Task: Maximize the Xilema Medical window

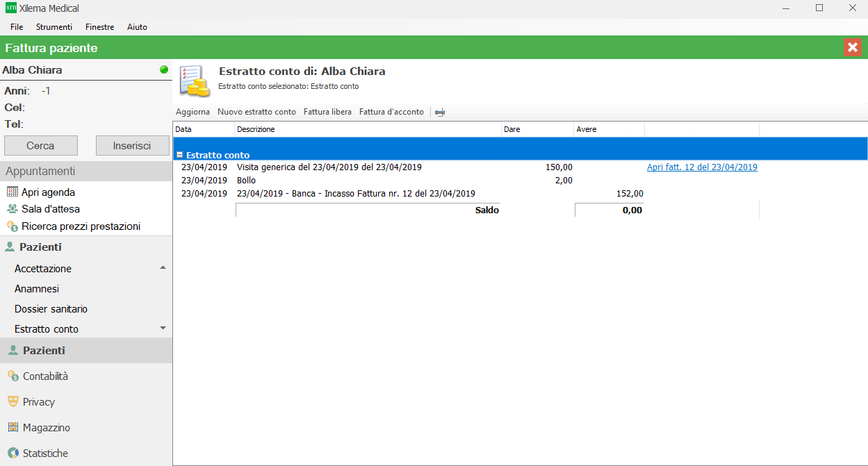Action: click(819, 8)
